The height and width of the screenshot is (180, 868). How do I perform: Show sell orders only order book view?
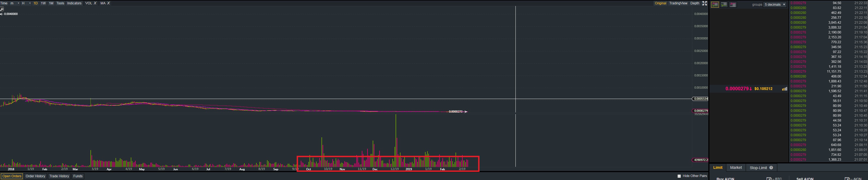pyautogui.click(x=733, y=4)
